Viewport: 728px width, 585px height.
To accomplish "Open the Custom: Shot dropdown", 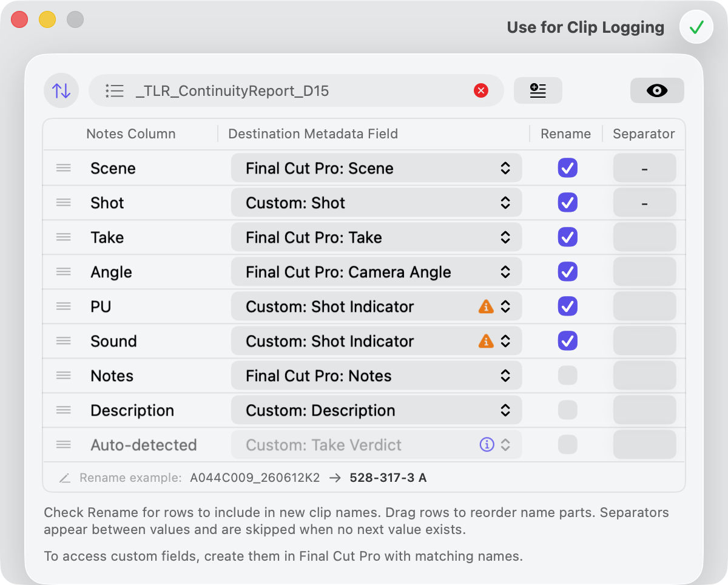I will point(376,203).
